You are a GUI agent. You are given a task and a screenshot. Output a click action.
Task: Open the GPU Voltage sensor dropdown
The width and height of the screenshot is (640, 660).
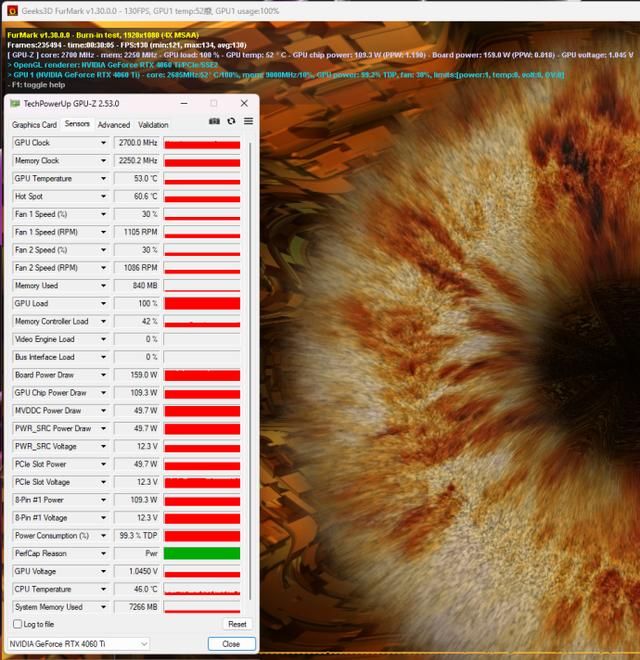pos(103,571)
